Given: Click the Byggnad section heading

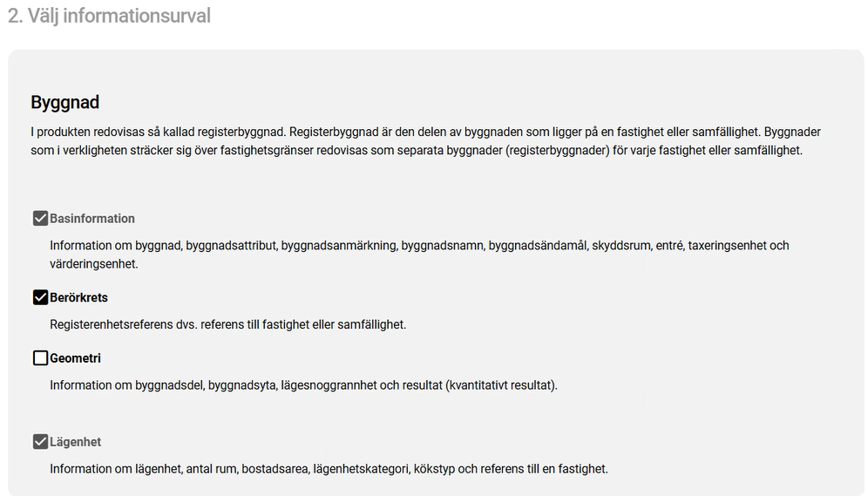Looking at the screenshot, I should (65, 102).
